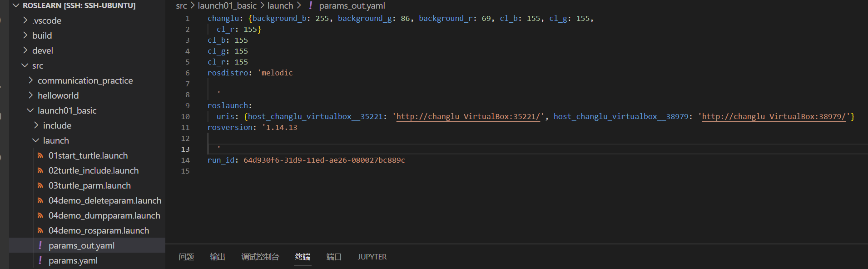
Task: Click the src breadcrumb segment
Action: pyautogui.click(x=181, y=5)
